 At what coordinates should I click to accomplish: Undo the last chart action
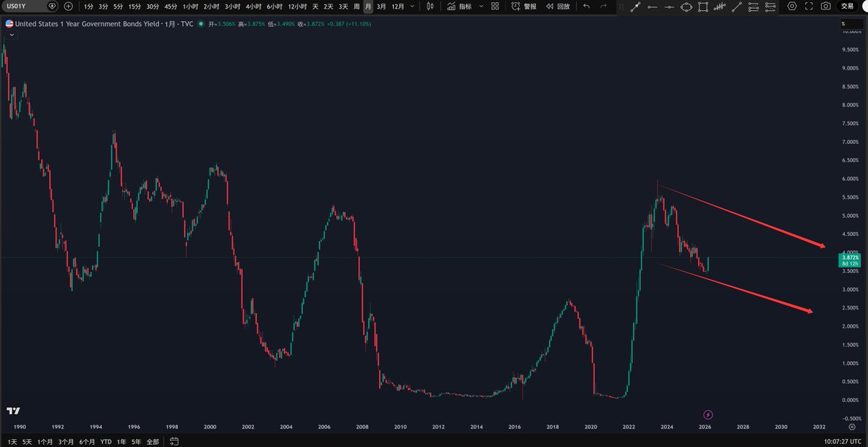586,6
